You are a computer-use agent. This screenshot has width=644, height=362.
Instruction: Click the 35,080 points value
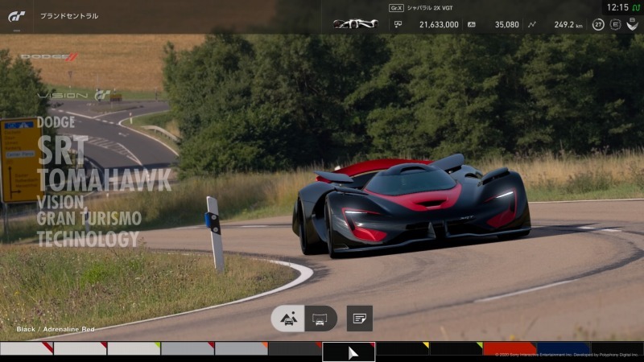click(507, 25)
